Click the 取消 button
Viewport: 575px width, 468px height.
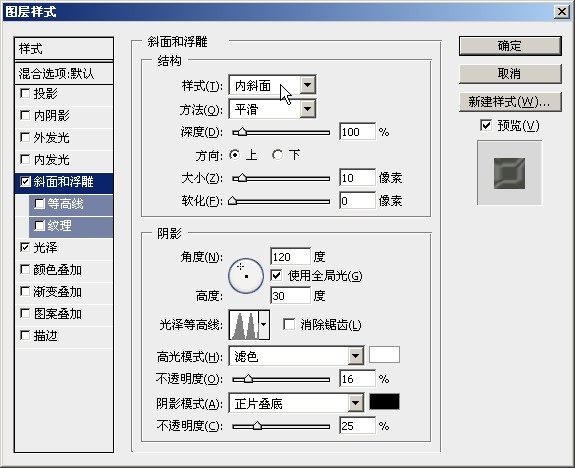point(510,74)
